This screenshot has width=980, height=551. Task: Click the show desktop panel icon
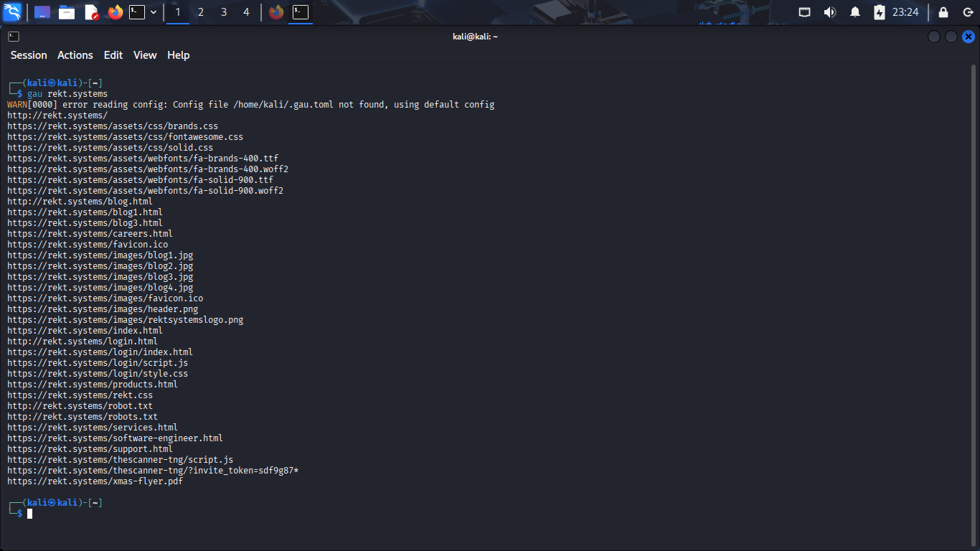pyautogui.click(x=42, y=12)
